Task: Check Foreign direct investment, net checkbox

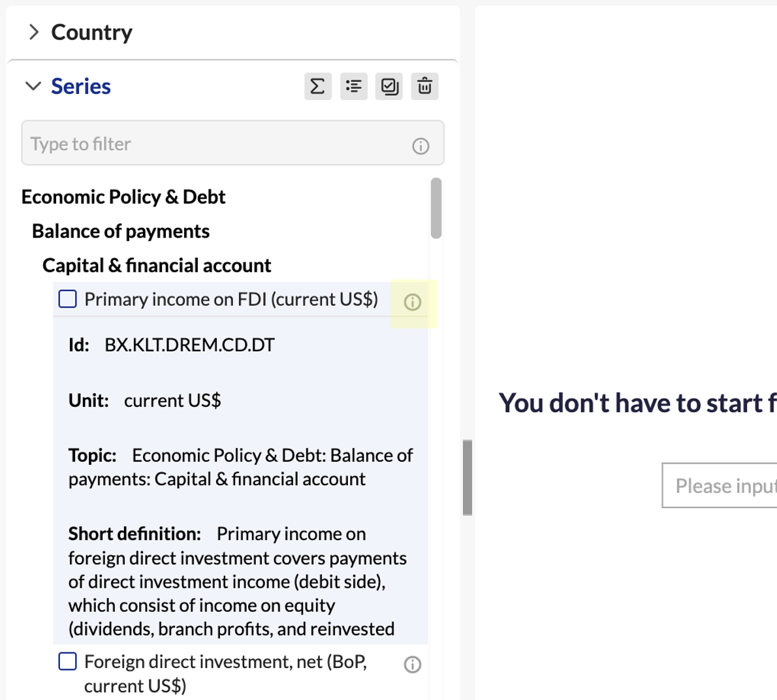Action: (x=67, y=661)
